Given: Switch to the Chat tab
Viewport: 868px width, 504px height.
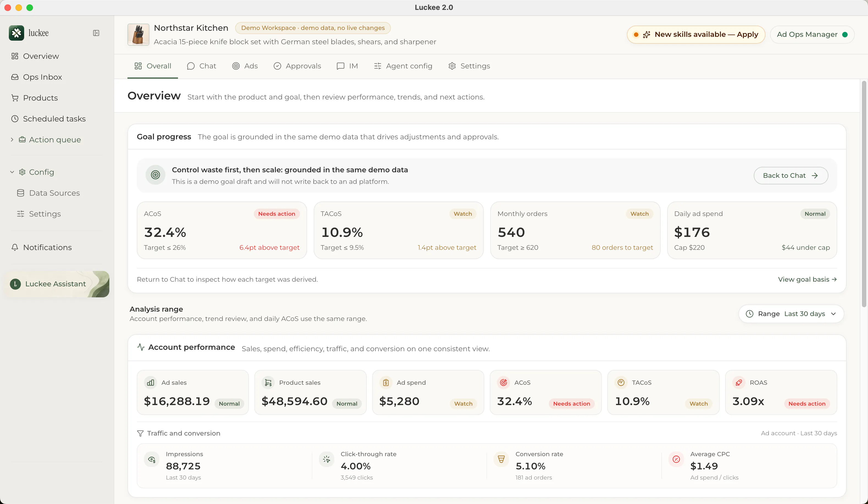Looking at the screenshot, I should (202, 66).
